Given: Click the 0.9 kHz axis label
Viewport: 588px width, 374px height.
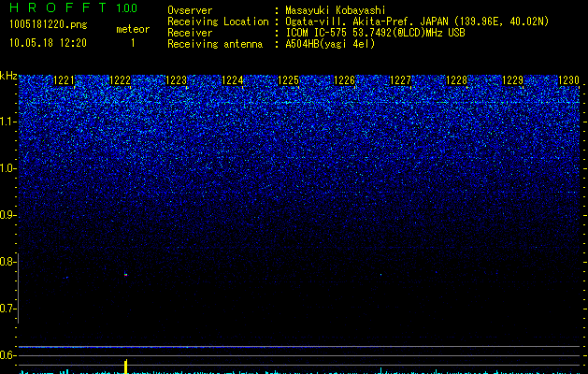Looking at the screenshot, I should point(7,215).
